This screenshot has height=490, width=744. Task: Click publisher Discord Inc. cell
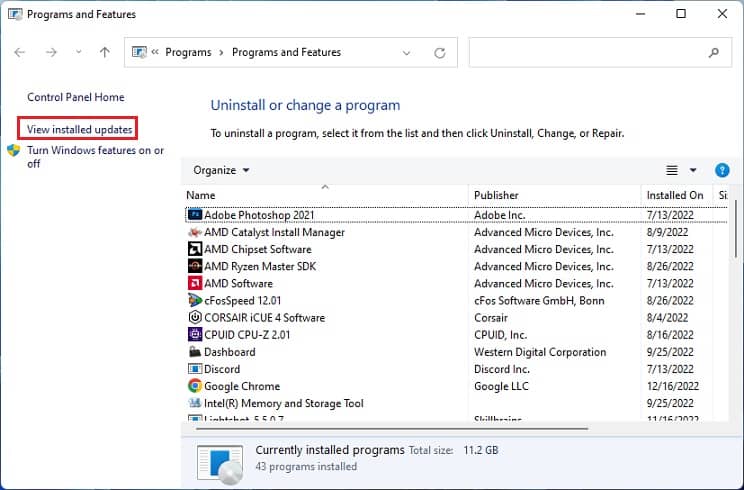[x=502, y=369]
